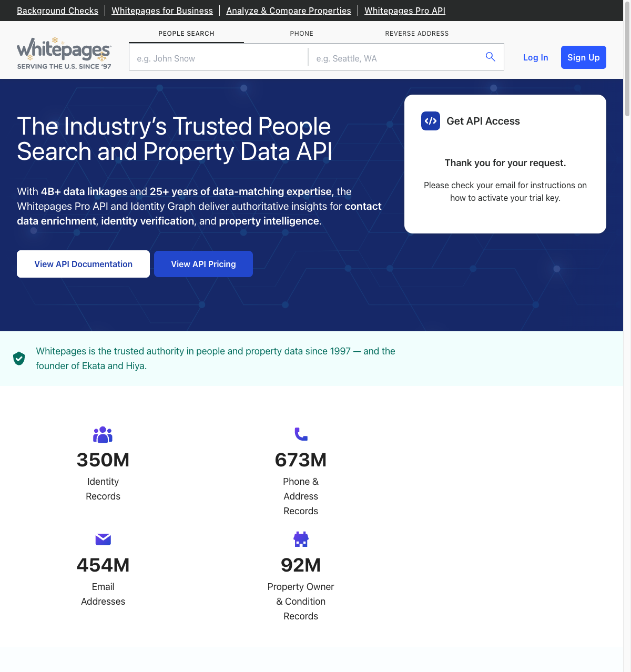Click the Sign Up button
The image size is (631, 672).
[583, 57]
